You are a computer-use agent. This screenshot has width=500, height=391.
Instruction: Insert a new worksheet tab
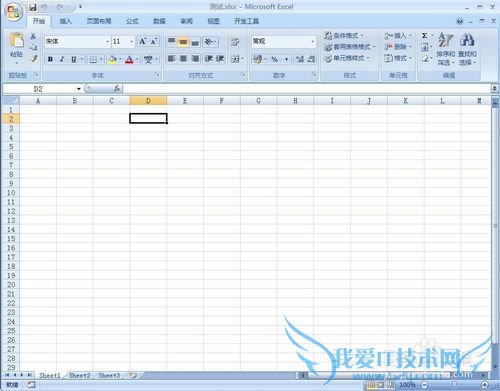pos(133,375)
